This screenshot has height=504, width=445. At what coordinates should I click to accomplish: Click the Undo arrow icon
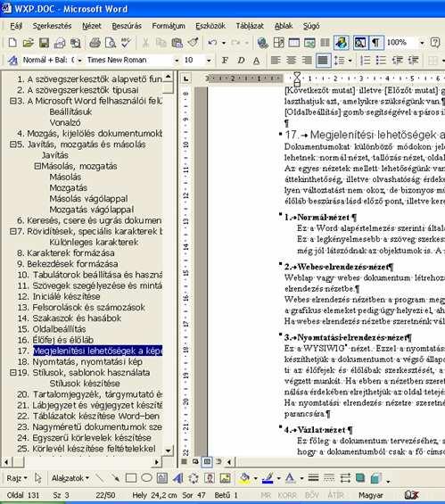(212, 43)
